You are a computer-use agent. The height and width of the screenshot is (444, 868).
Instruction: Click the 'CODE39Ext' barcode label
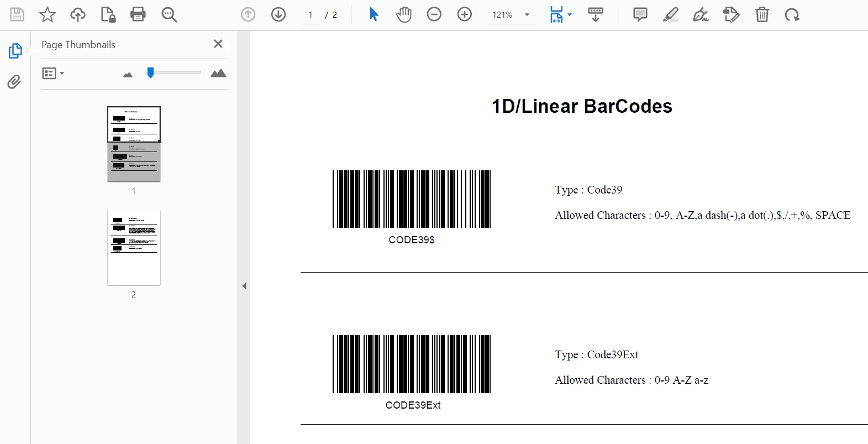pos(413,405)
